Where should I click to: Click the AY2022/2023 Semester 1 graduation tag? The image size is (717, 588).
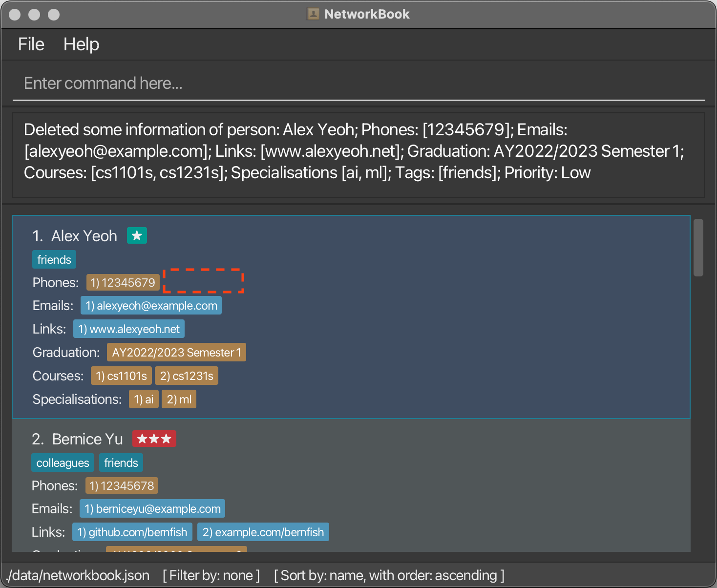176,353
